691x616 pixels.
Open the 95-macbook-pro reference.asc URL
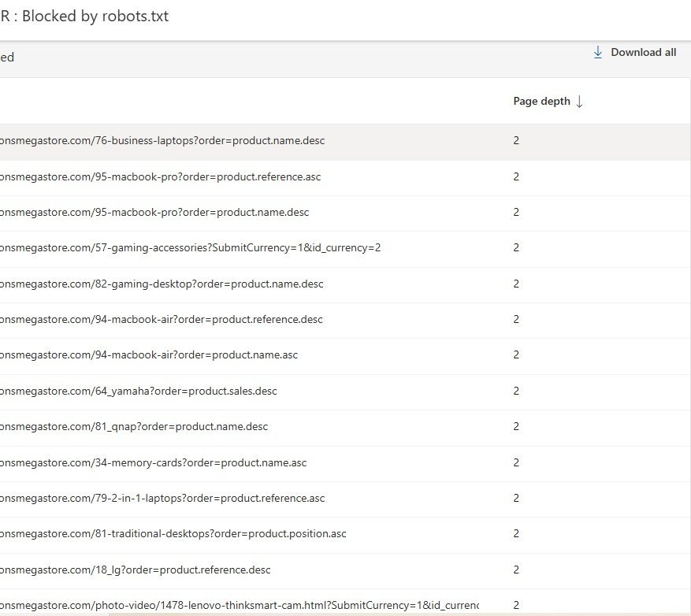point(160,176)
